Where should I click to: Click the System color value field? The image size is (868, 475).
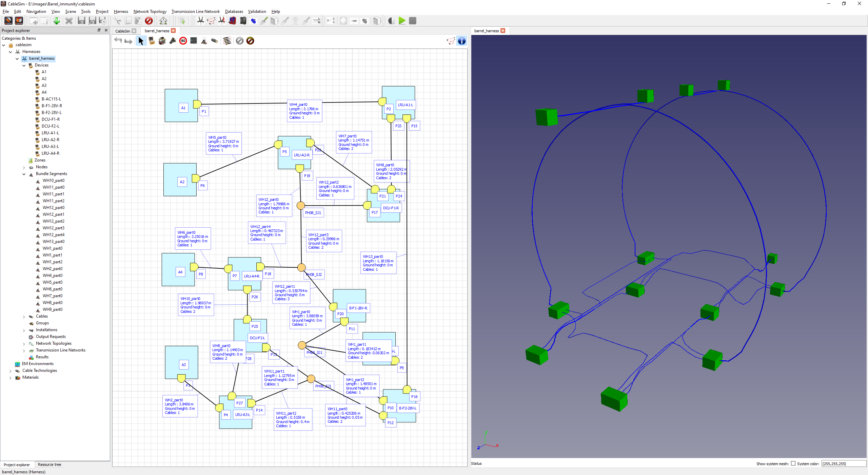click(843, 463)
